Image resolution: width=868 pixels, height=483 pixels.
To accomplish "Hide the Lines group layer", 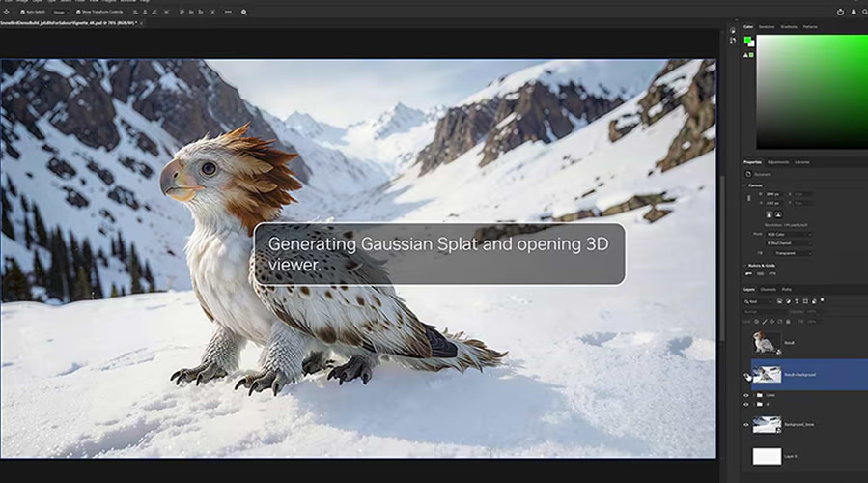I will click(x=746, y=395).
